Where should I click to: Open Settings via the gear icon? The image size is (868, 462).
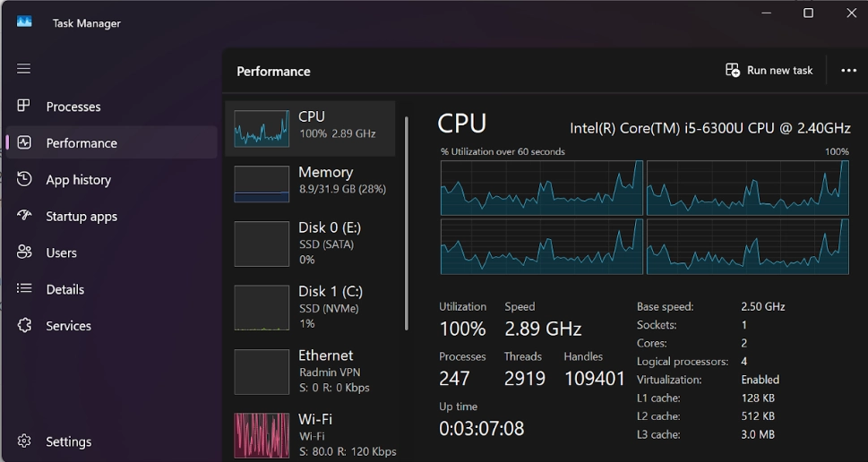coord(24,441)
